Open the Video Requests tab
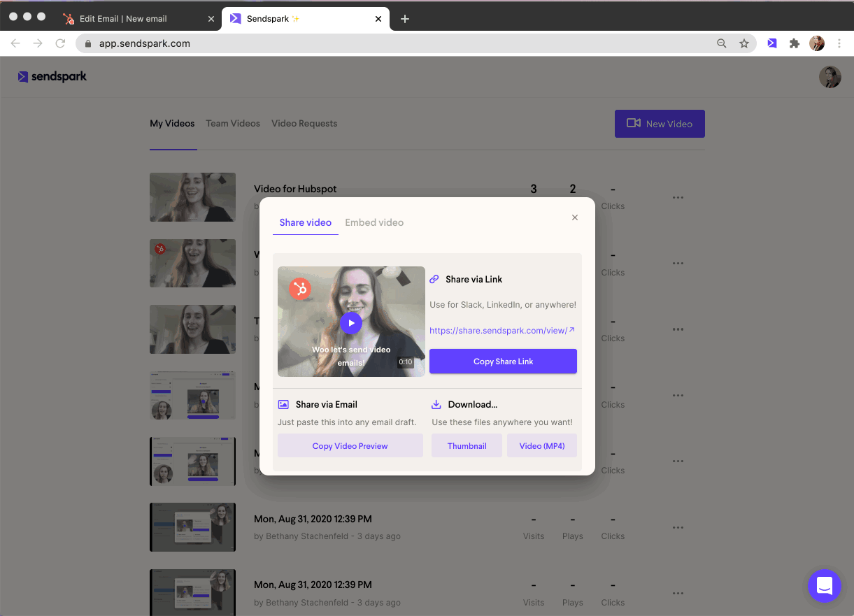 pyautogui.click(x=304, y=124)
